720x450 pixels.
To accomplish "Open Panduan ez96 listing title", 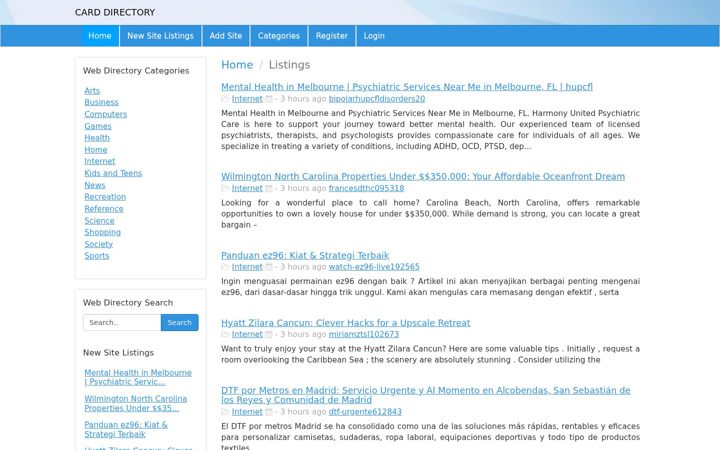I will [305, 255].
